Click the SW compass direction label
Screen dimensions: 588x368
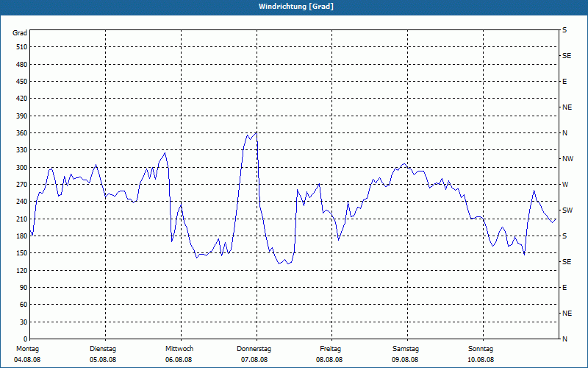567,210
